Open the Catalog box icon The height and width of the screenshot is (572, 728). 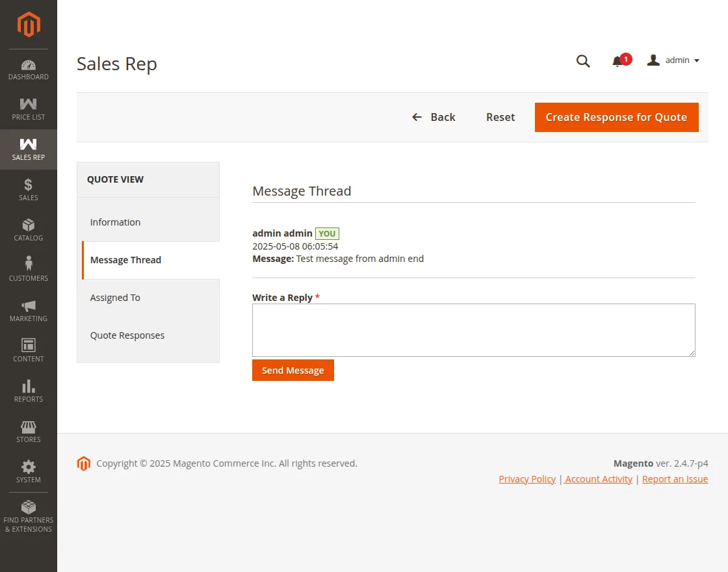(29, 226)
